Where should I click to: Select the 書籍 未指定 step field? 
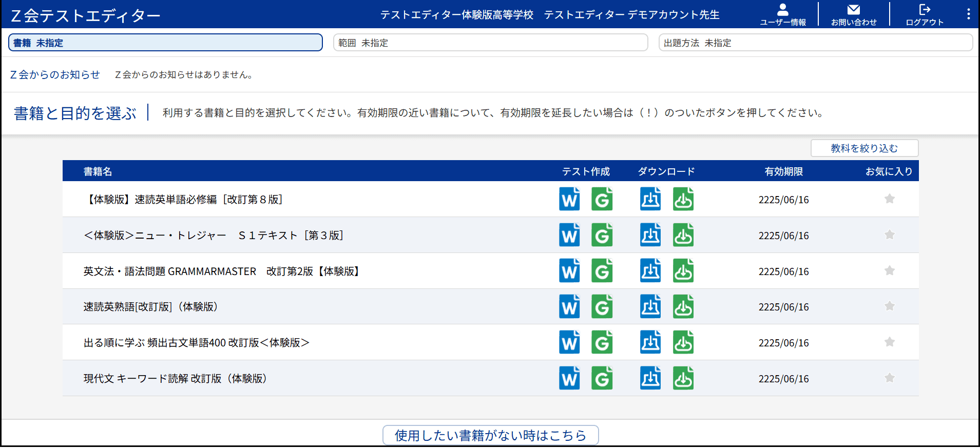pos(165,43)
